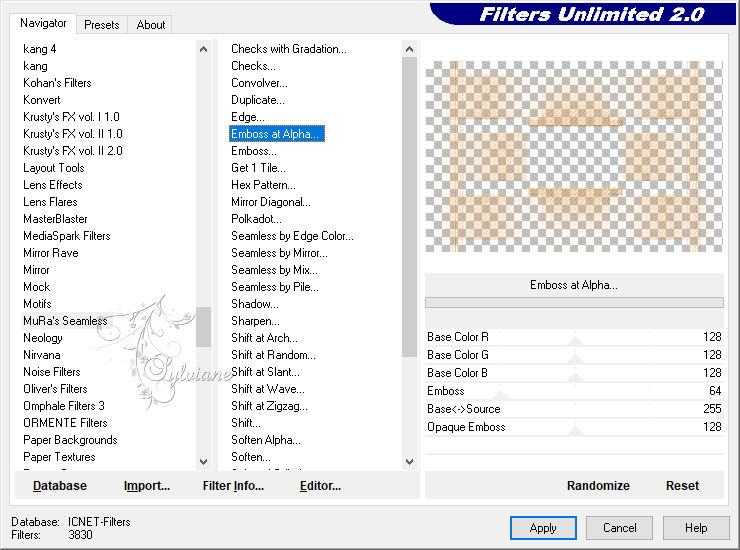Screen dimensions: 740x550
Task: Open the Presets tab
Action: click(101, 25)
